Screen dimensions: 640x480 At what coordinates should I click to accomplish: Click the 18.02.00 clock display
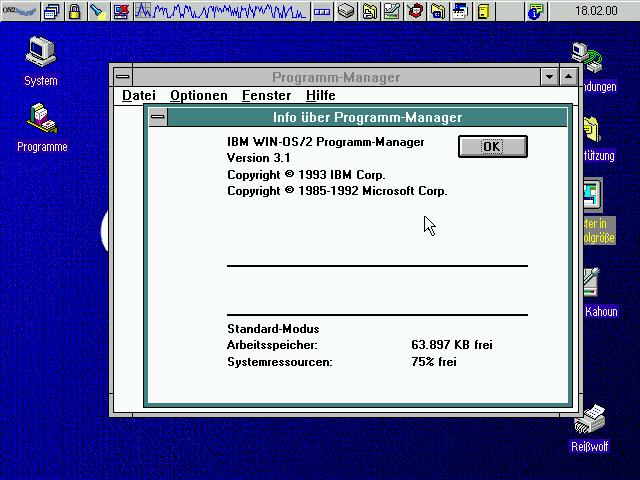595,11
